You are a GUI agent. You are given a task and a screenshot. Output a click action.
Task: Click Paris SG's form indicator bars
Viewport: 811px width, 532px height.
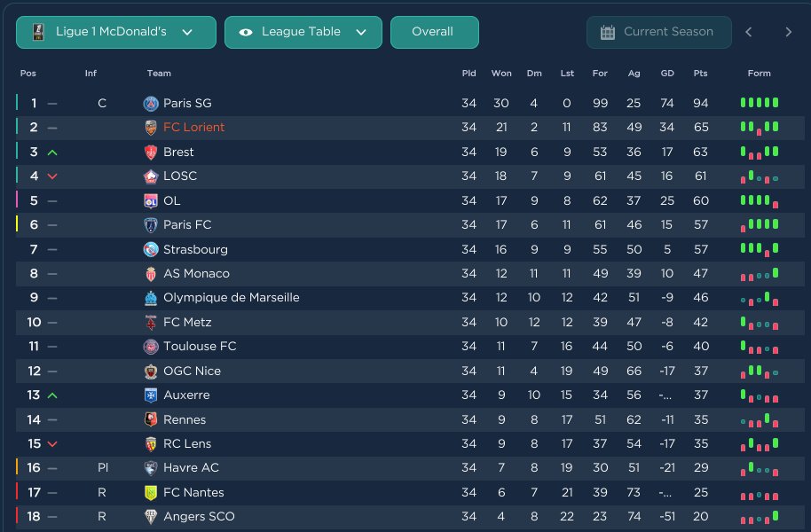[760, 104]
